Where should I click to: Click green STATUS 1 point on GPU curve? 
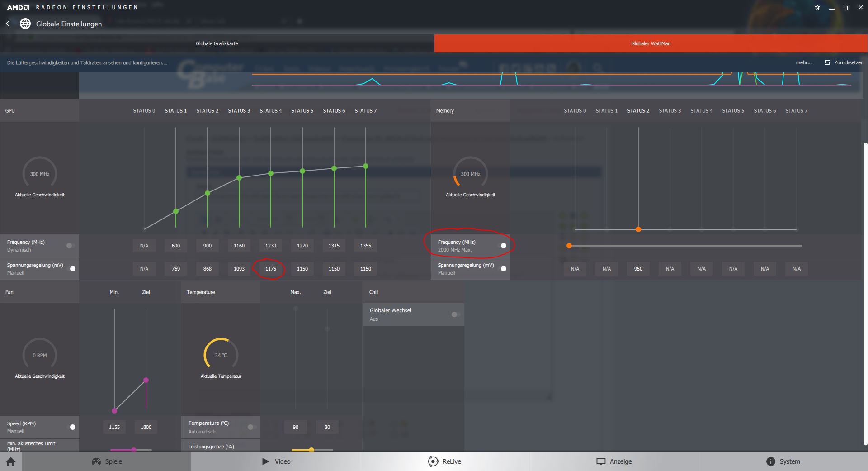click(176, 211)
